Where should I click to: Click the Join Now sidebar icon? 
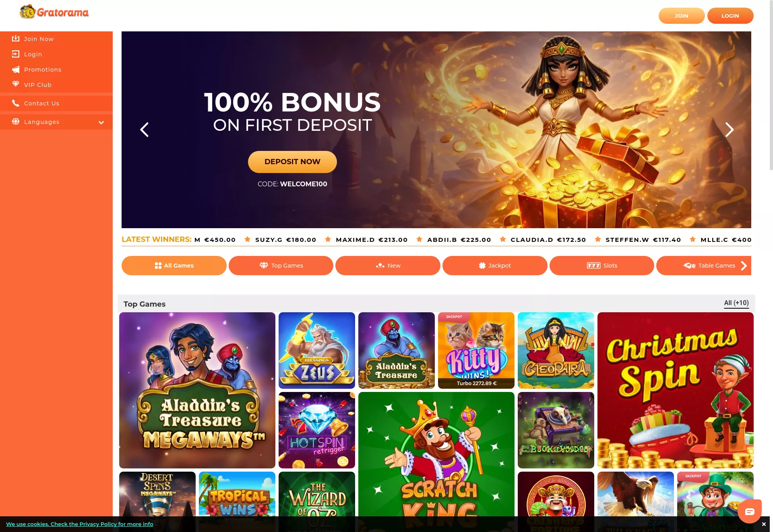click(x=16, y=39)
